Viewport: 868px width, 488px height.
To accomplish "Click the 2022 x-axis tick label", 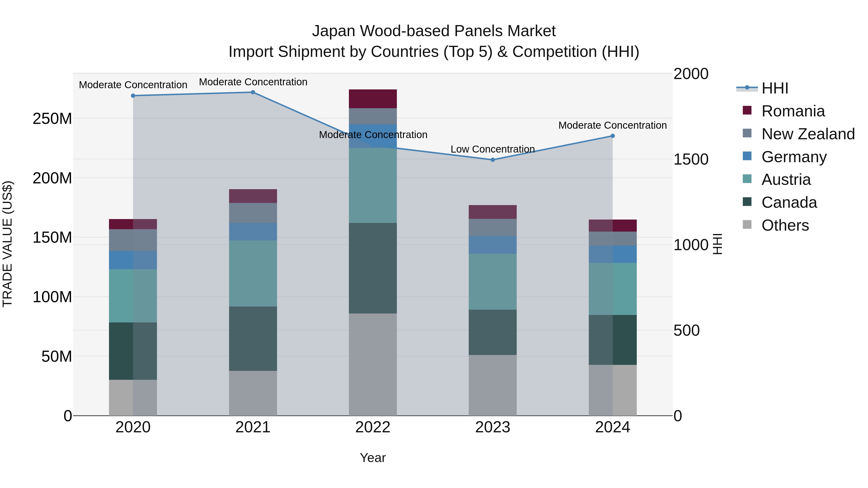I will 373,427.
